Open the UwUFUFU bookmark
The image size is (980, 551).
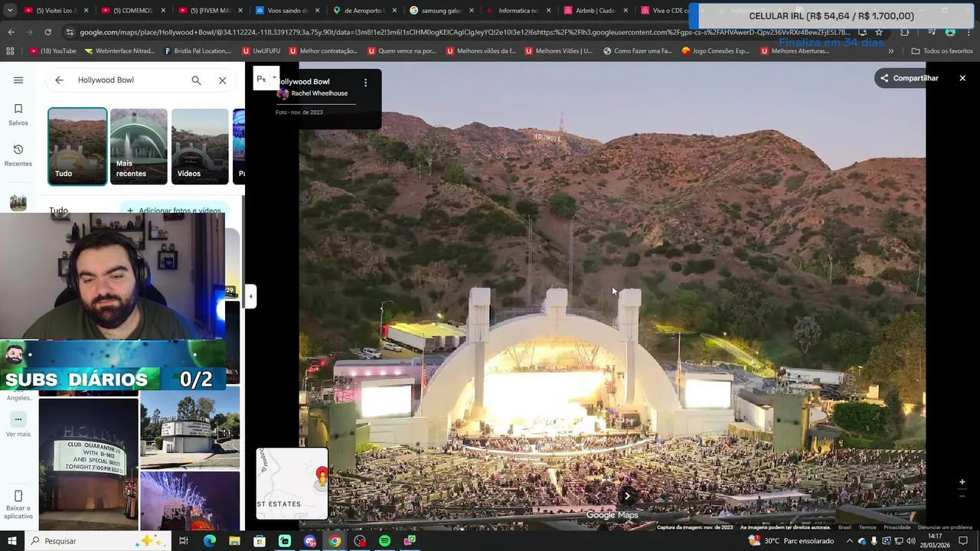pos(261,51)
